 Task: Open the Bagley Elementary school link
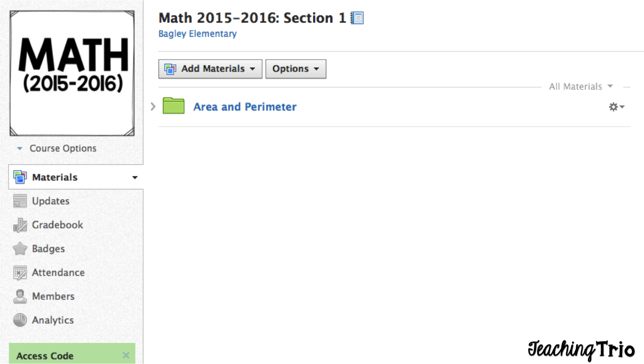[197, 34]
